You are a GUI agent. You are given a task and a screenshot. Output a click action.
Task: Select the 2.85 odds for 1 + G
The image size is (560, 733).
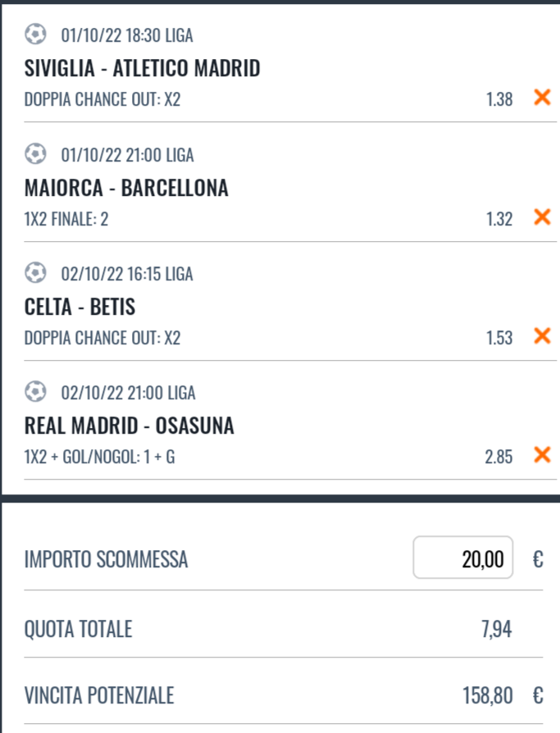click(x=499, y=457)
